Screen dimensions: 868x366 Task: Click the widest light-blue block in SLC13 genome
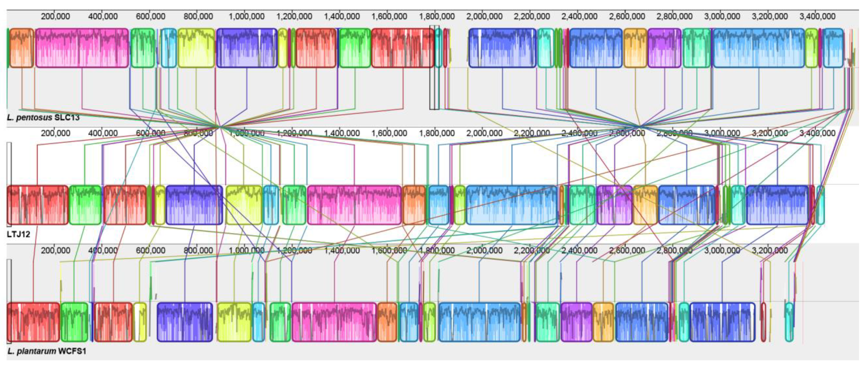(759, 48)
